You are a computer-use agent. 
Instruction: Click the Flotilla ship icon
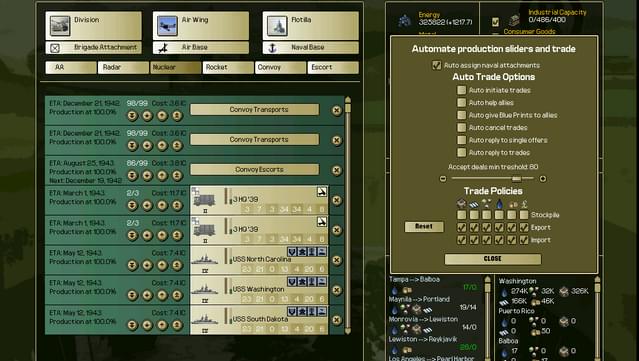pos(277,26)
